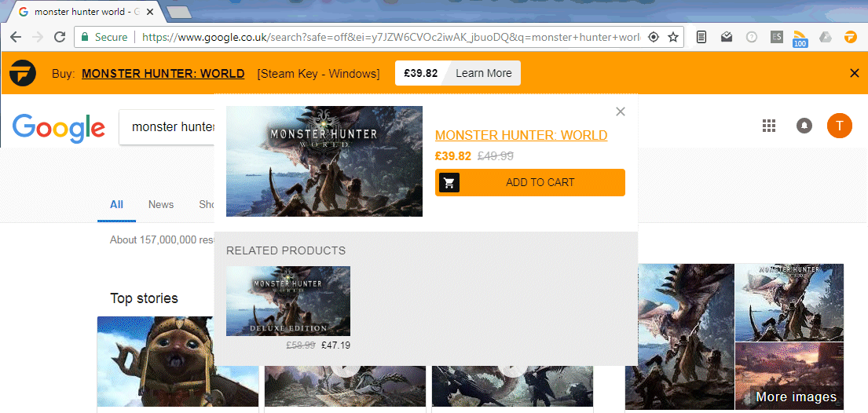Image resolution: width=868 pixels, height=413 pixels.
Task: Open the RSS feed extension showing 100
Action: pos(800,38)
